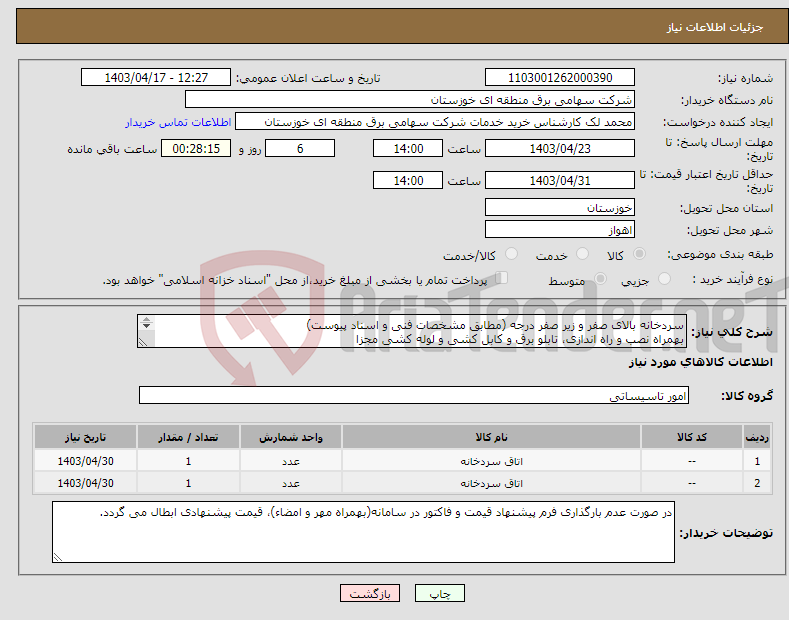Click the شماره نیاز field 1103001262000390
This screenshot has height=620, width=789.
point(560,78)
